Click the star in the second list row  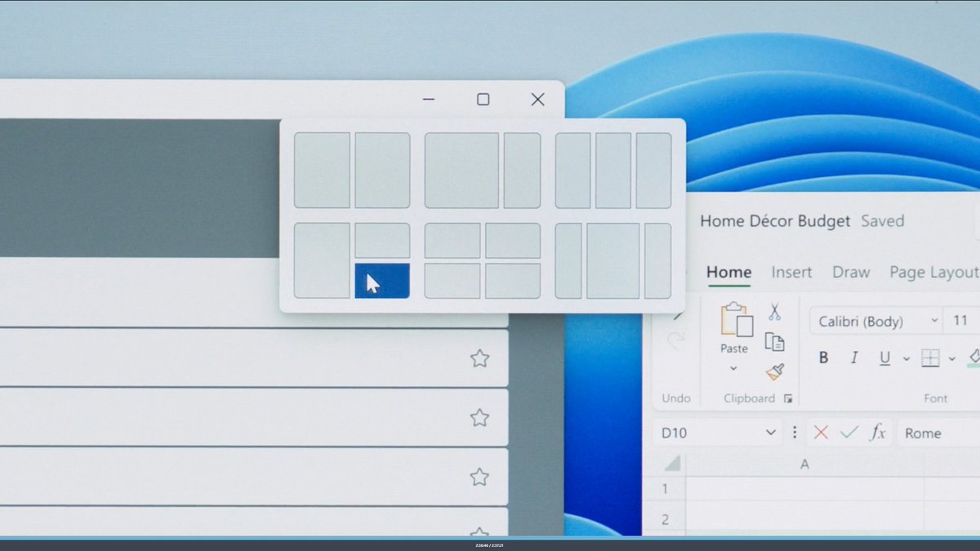[x=479, y=418]
